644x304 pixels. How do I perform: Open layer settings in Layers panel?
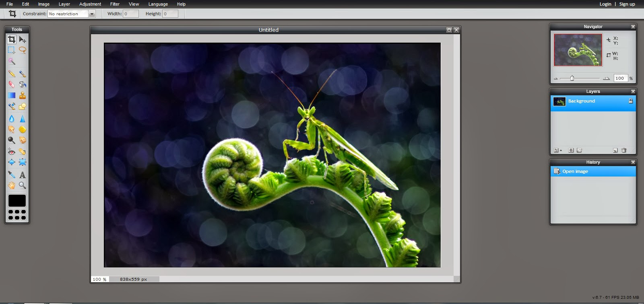(x=557, y=150)
